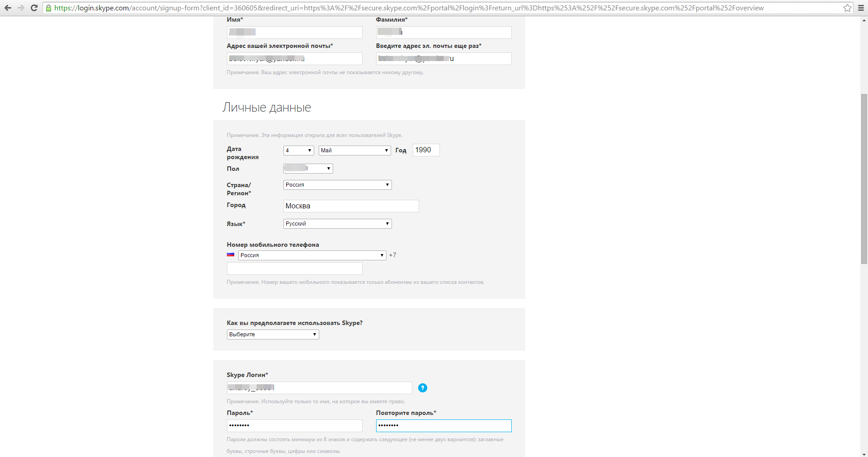Click the Russian flag icon
868x457 pixels.
click(231, 254)
